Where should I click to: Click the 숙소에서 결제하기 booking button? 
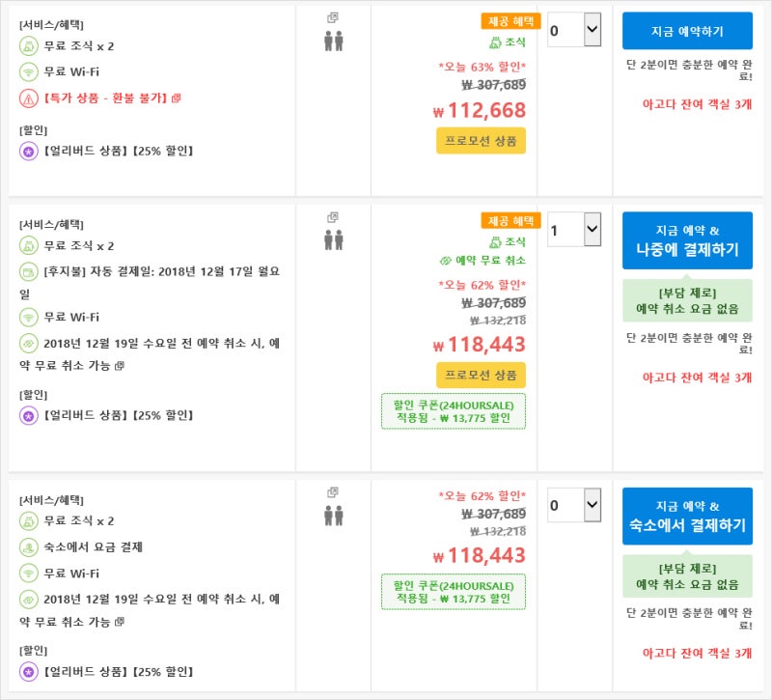[687, 517]
